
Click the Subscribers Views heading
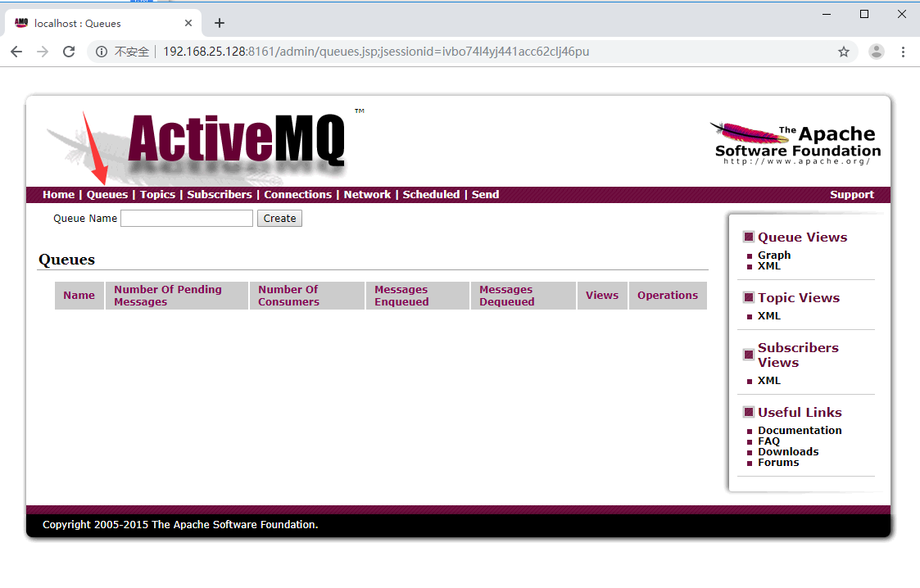click(x=798, y=355)
